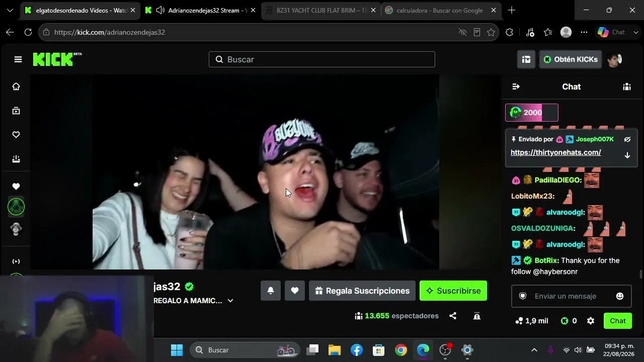The width and height of the screenshot is (644, 362).
Task: Open the Kick sidebar hamburger menu
Action: tap(18, 59)
